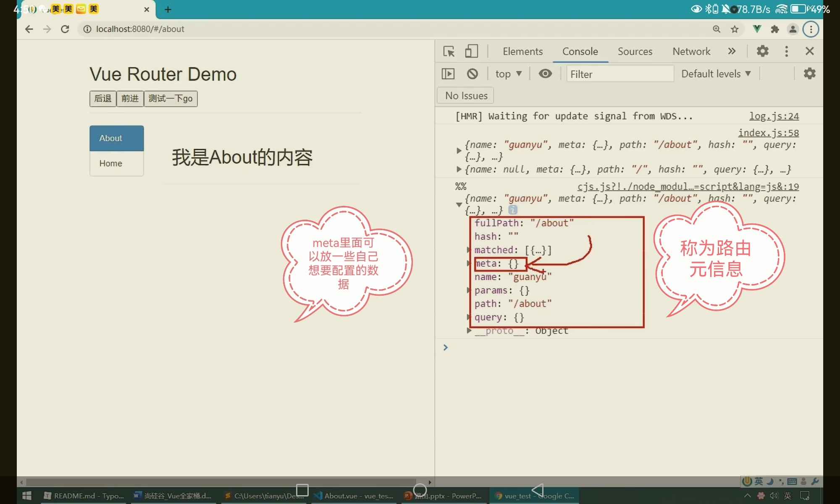
Task: Switch to the Network tab
Action: tap(691, 51)
